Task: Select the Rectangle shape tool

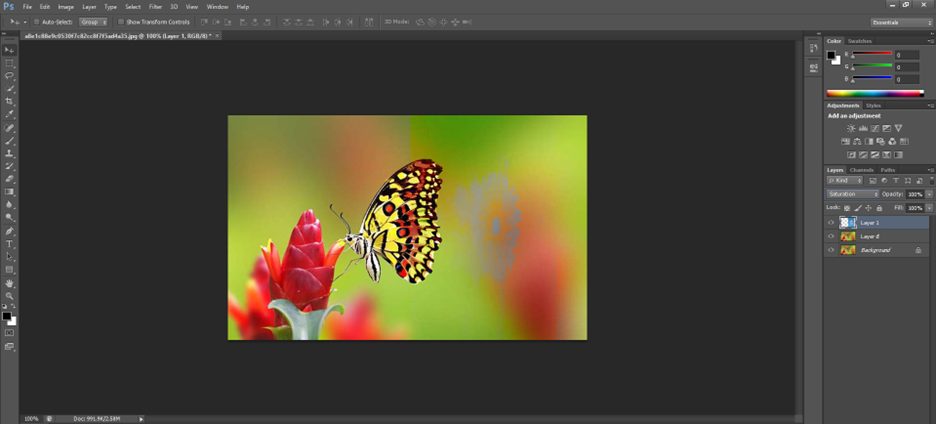Action: click(x=10, y=269)
